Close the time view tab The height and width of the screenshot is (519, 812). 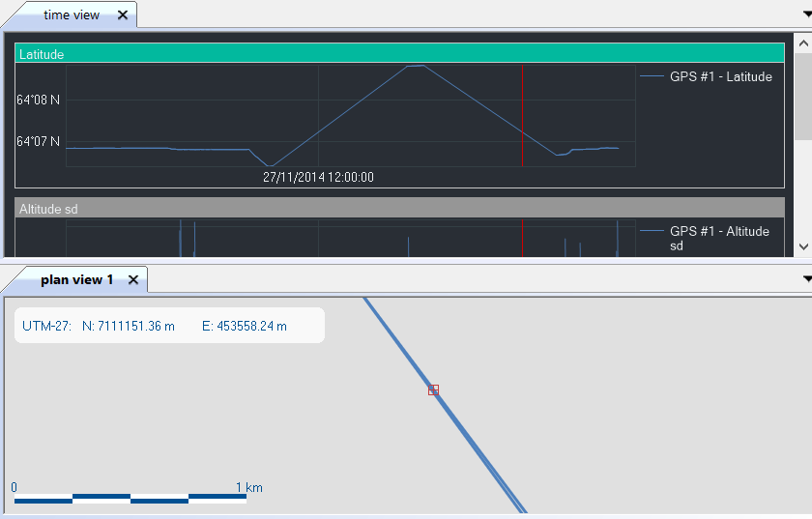122,14
